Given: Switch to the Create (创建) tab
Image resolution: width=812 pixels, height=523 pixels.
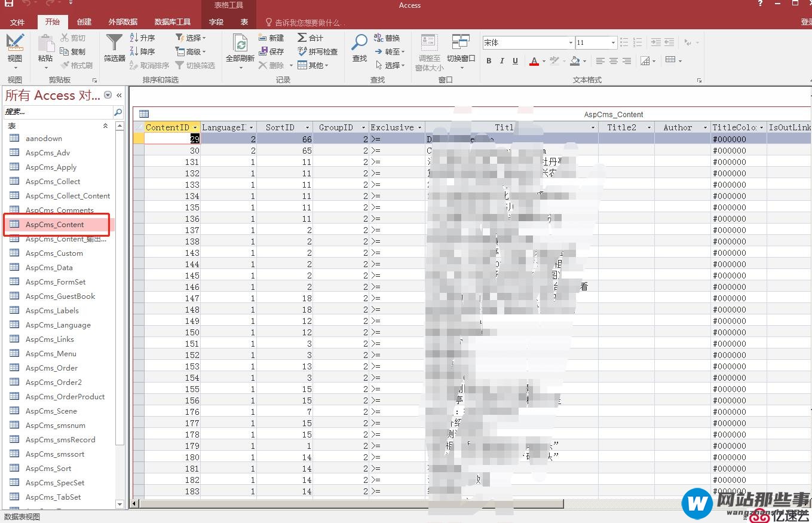Looking at the screenshot, I should point(84,22).
